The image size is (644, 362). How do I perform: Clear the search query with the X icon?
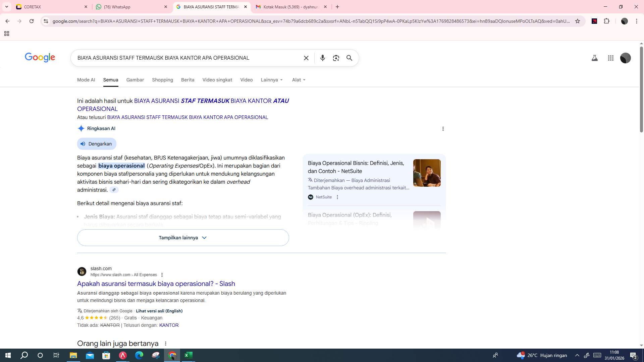point(306,58)
